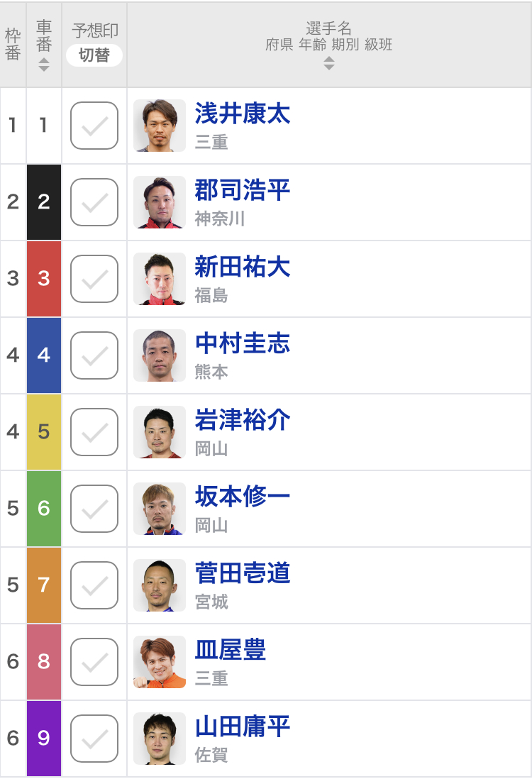Screen dimensions: 532x779
Task: Mark the checkbox for 新田祐大
Action: click(x=94, y=279)
